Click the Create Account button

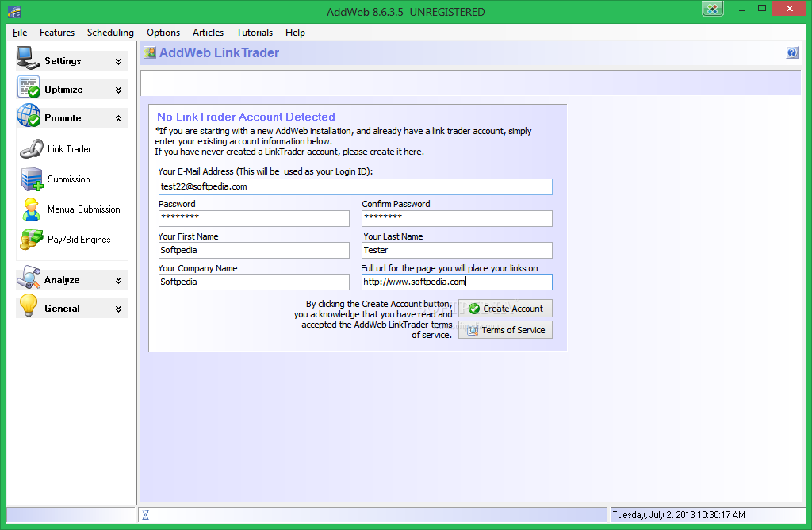point(505,309)
